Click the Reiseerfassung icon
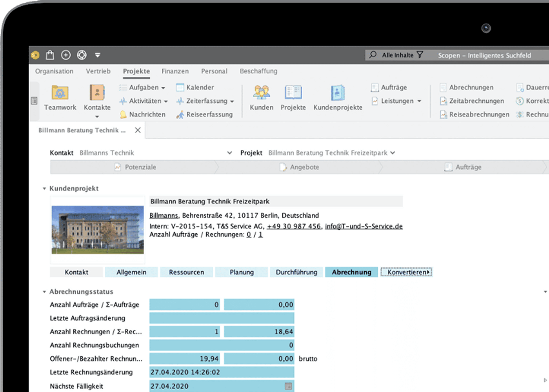 (x=180, y=114)
